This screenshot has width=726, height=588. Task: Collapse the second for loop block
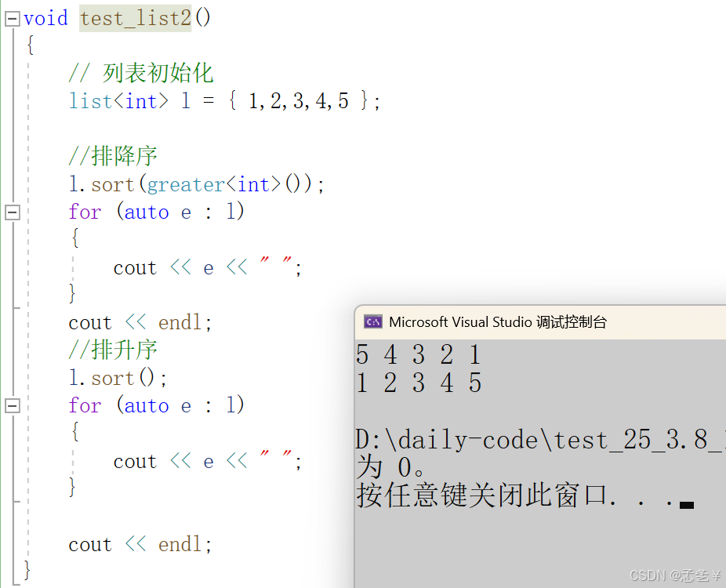pyautogui.click(x=11, y=405)
